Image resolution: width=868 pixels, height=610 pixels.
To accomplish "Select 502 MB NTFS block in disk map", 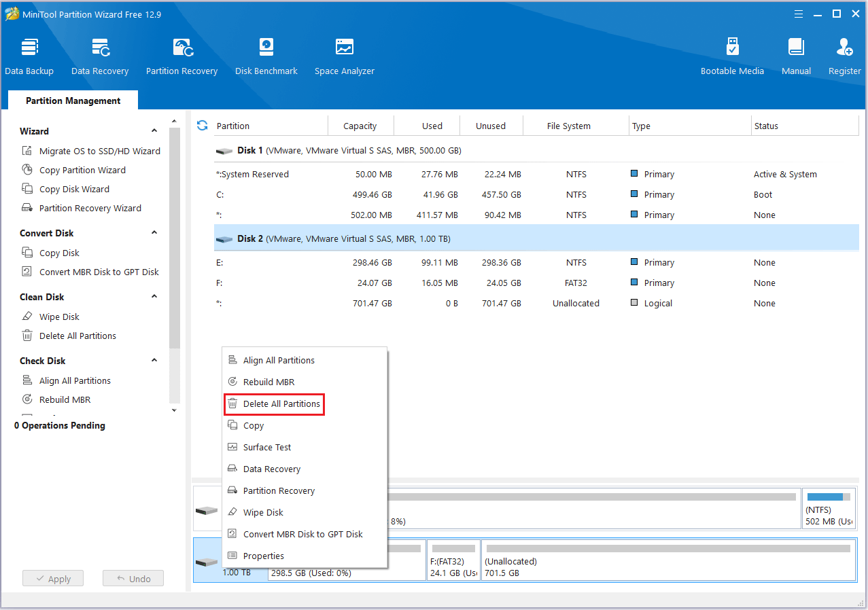I will (829, 508).
